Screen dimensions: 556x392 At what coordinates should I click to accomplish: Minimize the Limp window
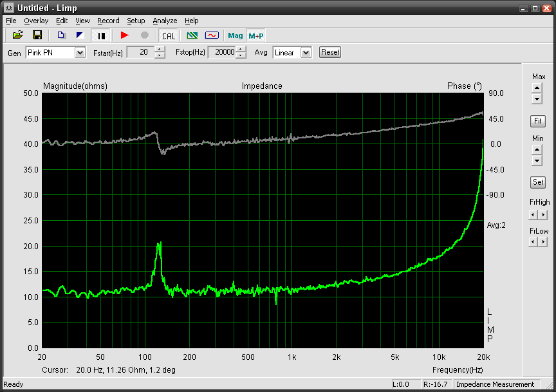(524, 8)
